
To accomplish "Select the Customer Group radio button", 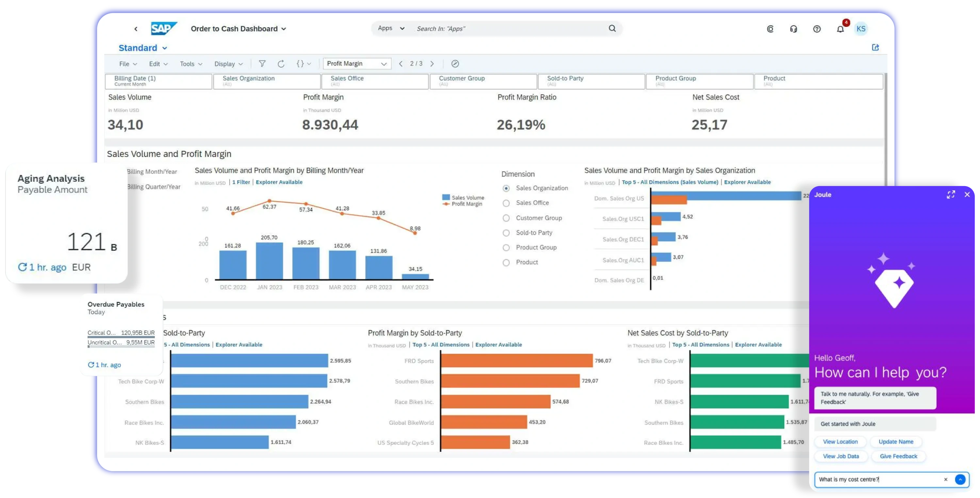I will pos(506,218).
